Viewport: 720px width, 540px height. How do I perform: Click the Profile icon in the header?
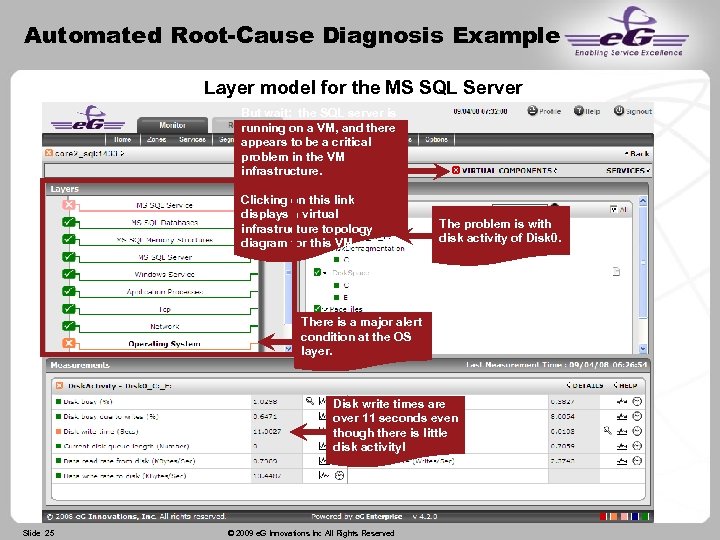coord(532,111)
